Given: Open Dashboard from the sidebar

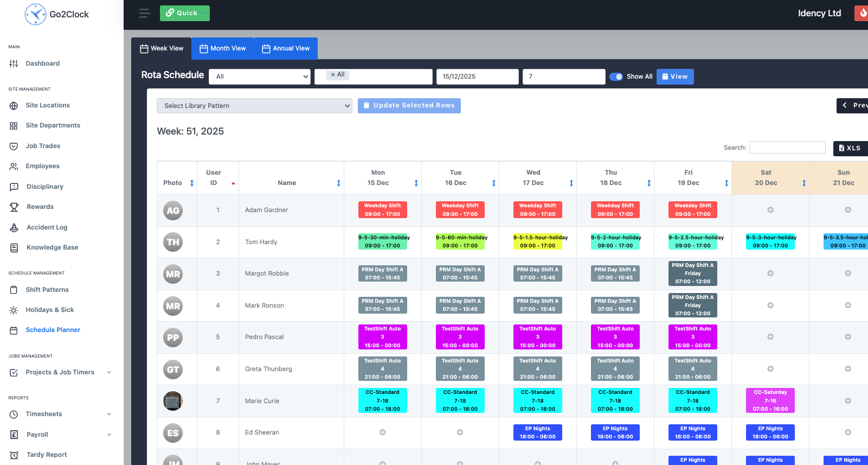Looking at the screenshot, I should pos(42,63).
